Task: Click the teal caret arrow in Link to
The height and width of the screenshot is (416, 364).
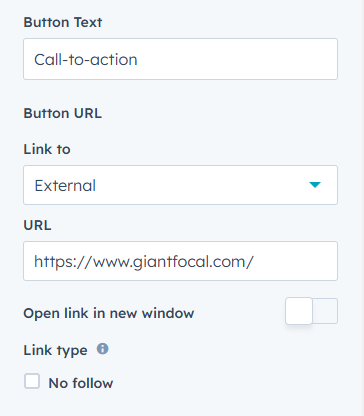Action: point(315,185)
